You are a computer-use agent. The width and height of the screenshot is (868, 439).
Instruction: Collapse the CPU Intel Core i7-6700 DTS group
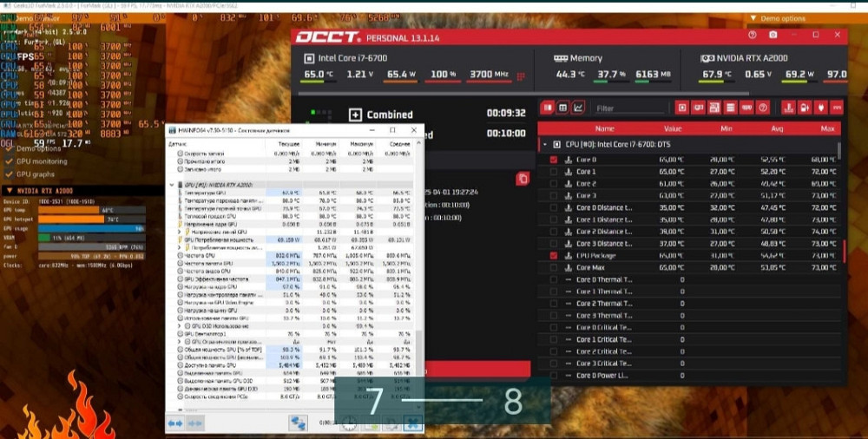[545, 145]
